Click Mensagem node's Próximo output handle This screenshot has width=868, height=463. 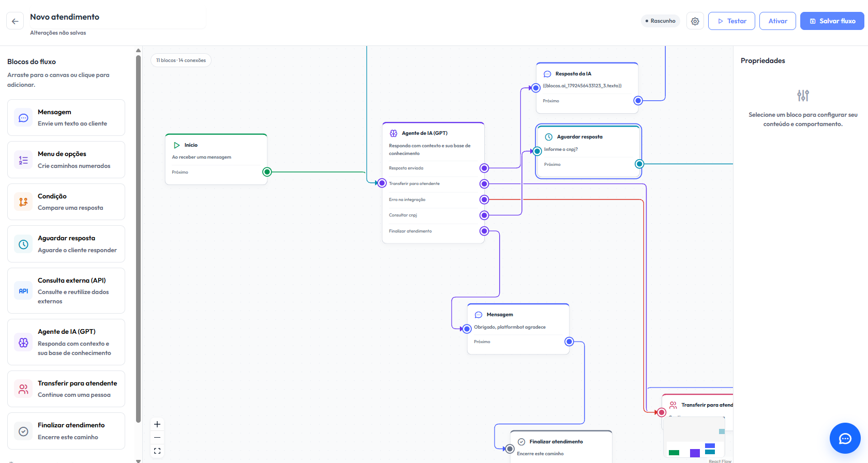pos(569,342)
